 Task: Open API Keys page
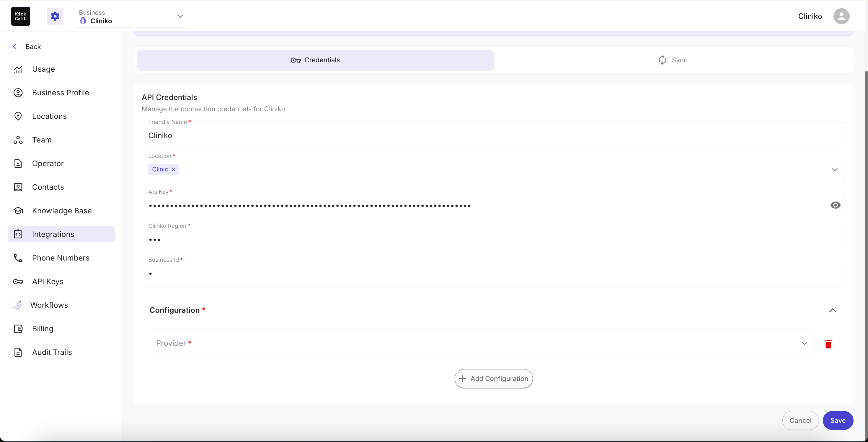61,281
